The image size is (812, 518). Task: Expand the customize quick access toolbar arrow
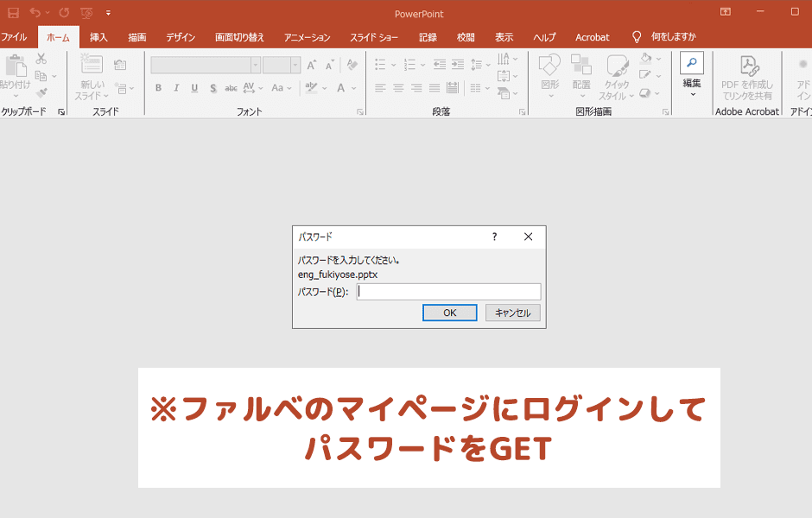[x=108, y=13]
